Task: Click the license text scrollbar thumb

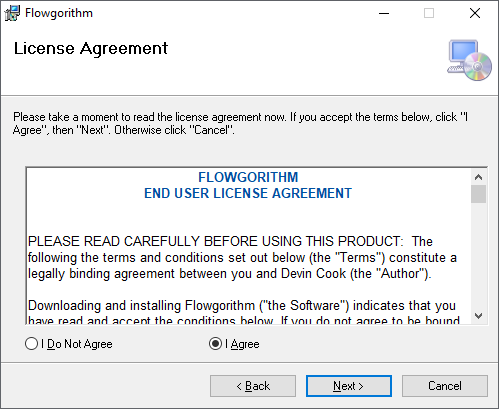Action: (478, 194)
